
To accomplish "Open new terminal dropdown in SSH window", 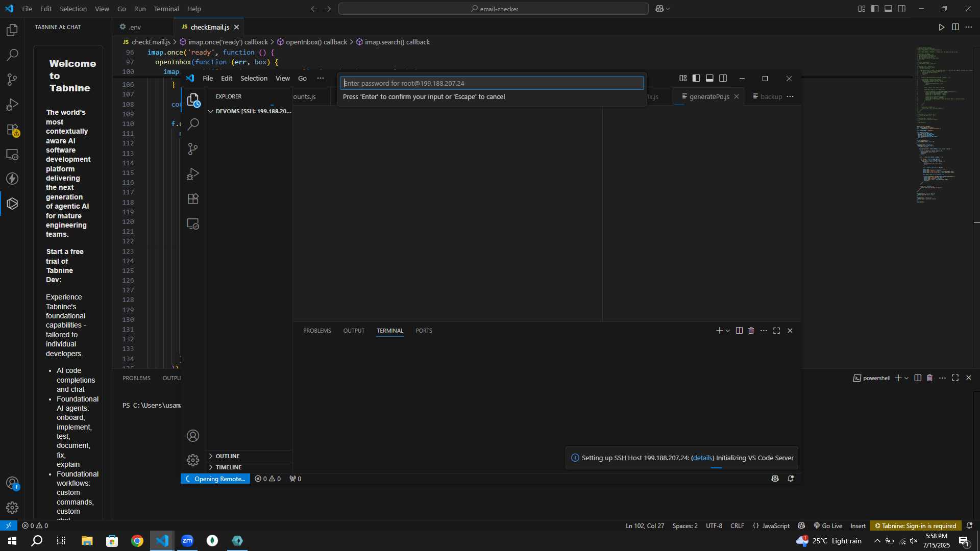I will click(728, 331).
